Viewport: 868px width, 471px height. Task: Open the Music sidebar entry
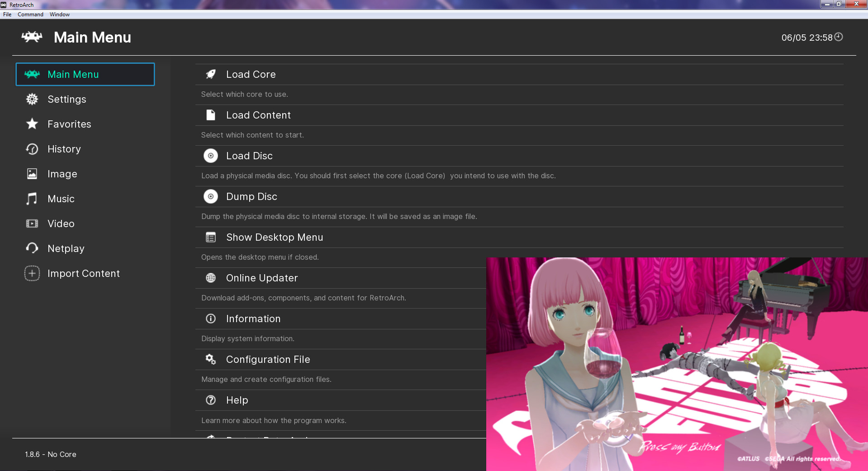pyautogui.click(x=85, y=199)
